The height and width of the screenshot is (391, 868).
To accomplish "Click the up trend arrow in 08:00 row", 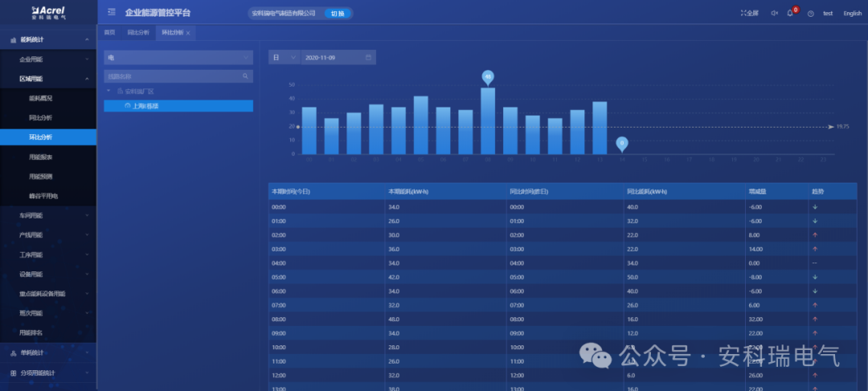I will tap(814, 319).
